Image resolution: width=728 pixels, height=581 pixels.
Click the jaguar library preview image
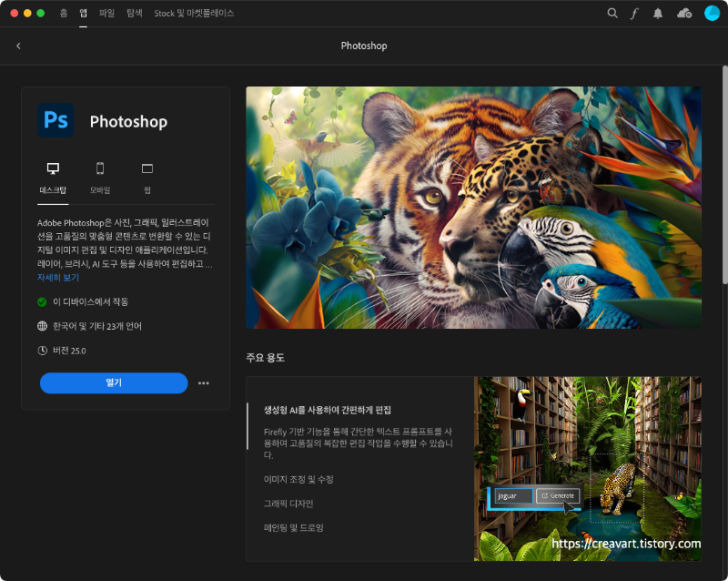click(x=587, y=468)
